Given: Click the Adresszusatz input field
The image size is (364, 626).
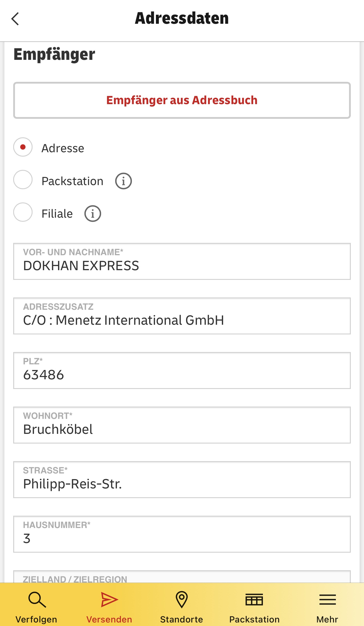Looking at the screenshot, I should pos(182,316).
